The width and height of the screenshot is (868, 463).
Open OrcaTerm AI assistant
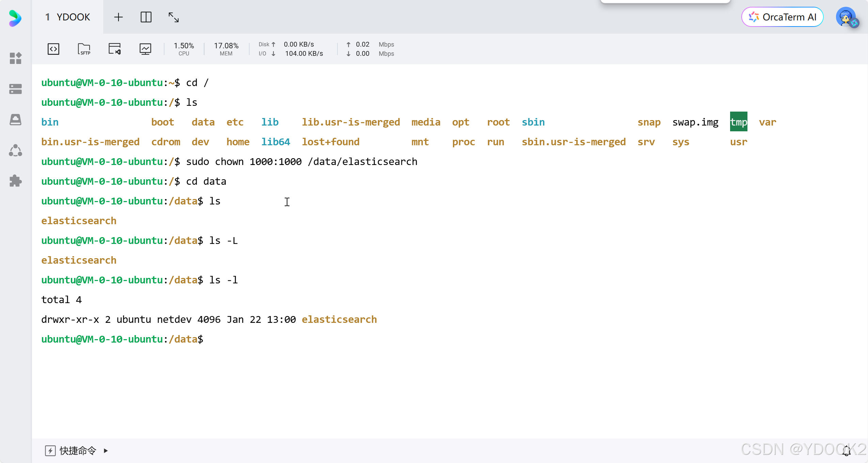coord(782,17)
